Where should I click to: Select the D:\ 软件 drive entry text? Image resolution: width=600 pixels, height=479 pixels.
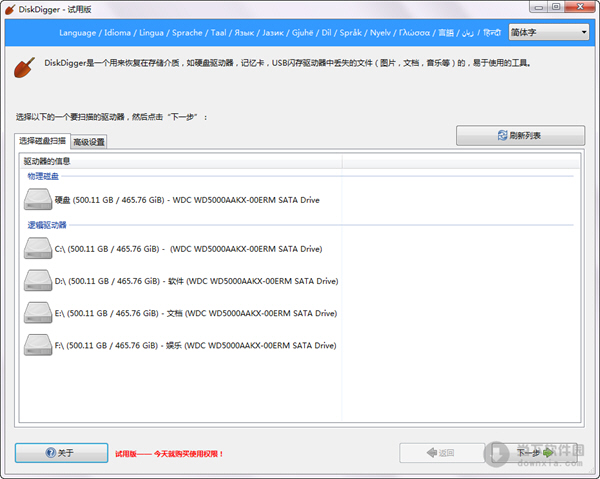coord(196,281)
